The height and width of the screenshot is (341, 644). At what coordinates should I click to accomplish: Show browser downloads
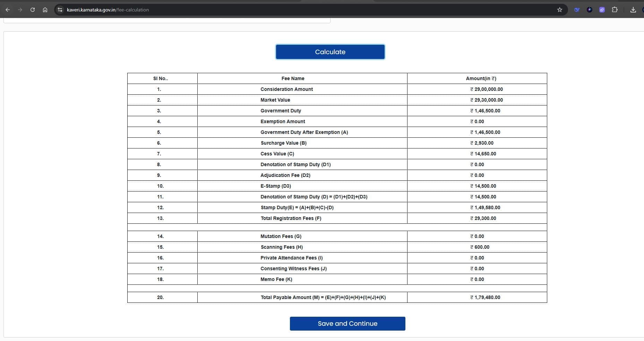633,10
